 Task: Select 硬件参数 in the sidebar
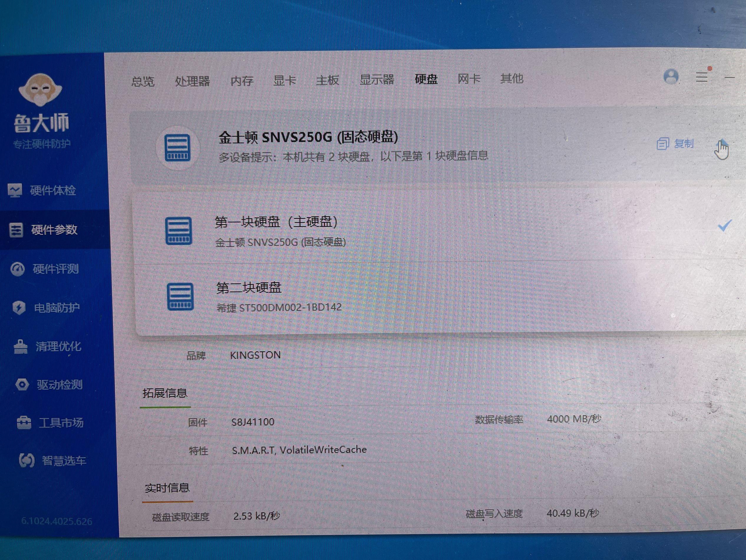[55, 229]
